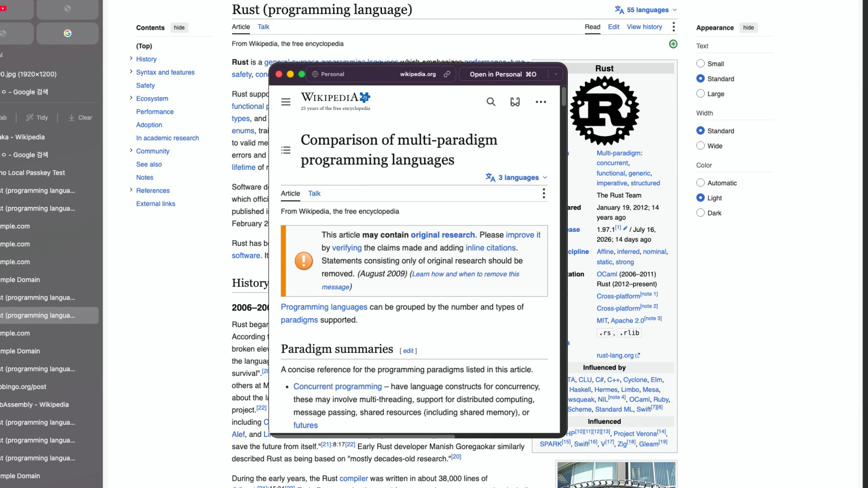The width and height of the screenshot is (868, 488).
Task: Open the hamburger menu in the peek window
Action: pos(286,102)
